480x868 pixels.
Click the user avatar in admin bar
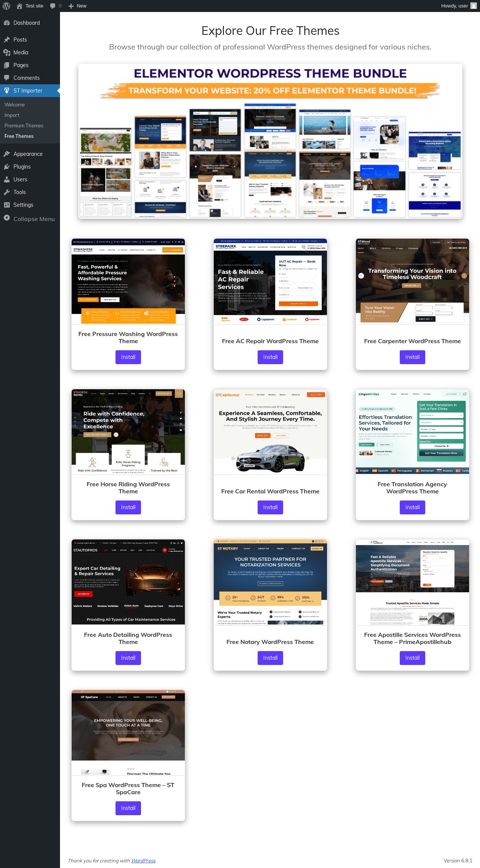474,6
